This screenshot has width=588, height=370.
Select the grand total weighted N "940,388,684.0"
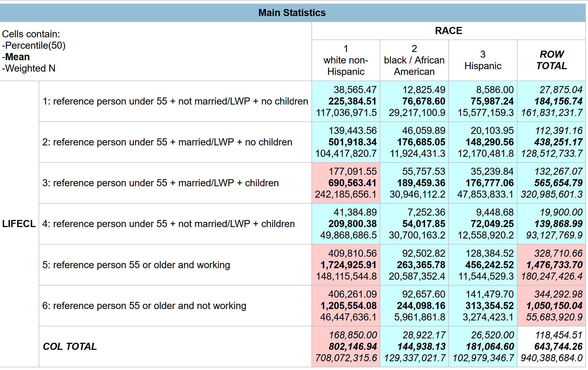tap(552, 358)
